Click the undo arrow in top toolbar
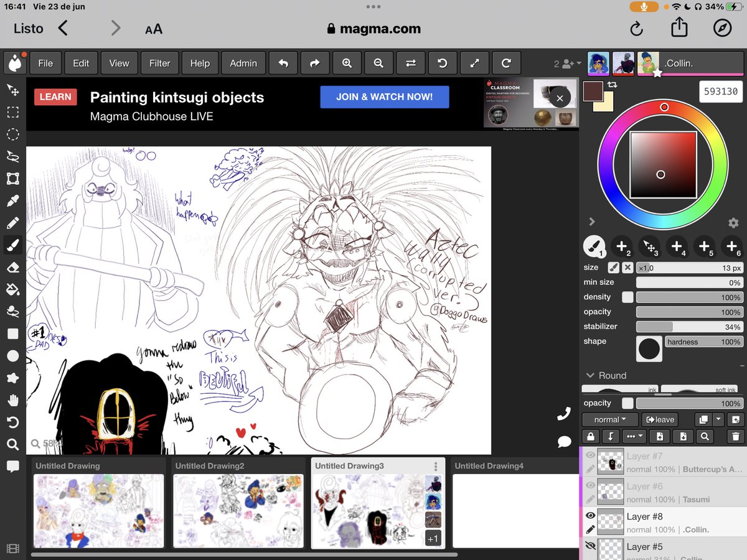This screenshot has width=747, height=560. pyautogui.click(x=283, y=63)
